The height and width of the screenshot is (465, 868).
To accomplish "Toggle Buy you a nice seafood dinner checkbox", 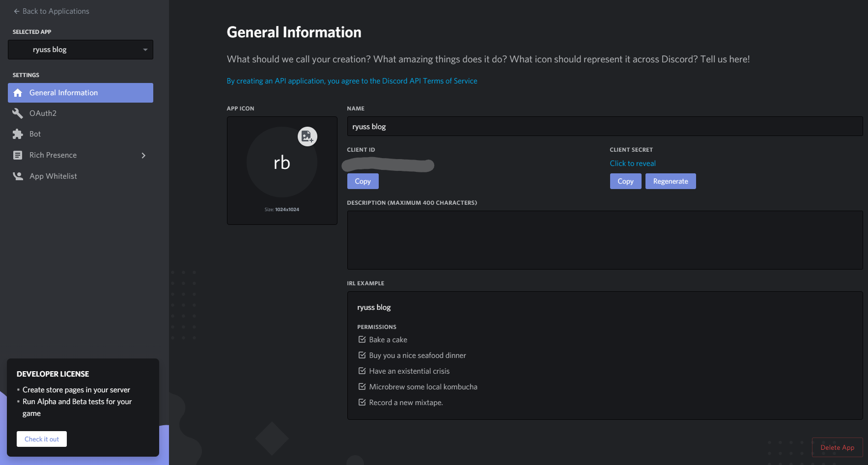I will point(362,355).
